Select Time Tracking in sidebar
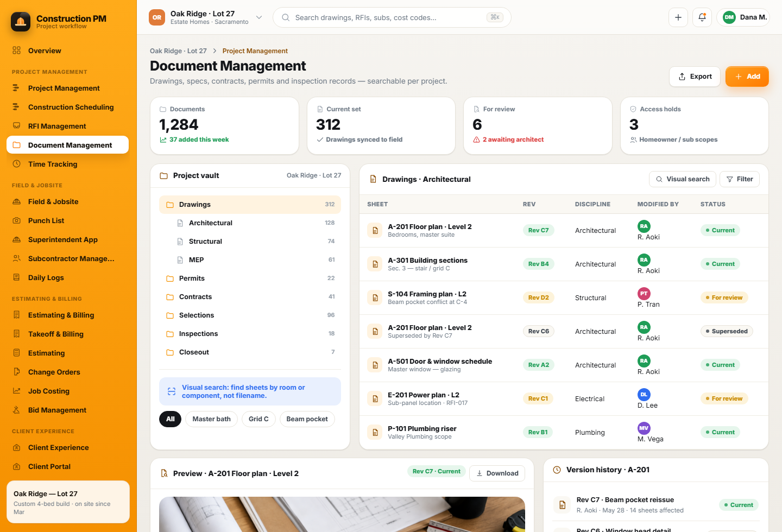 67,164
